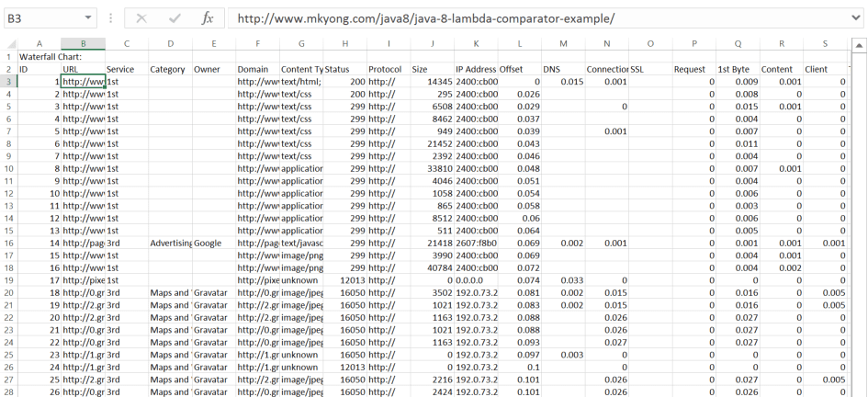Click the size cell '21452'

point(433,143)
